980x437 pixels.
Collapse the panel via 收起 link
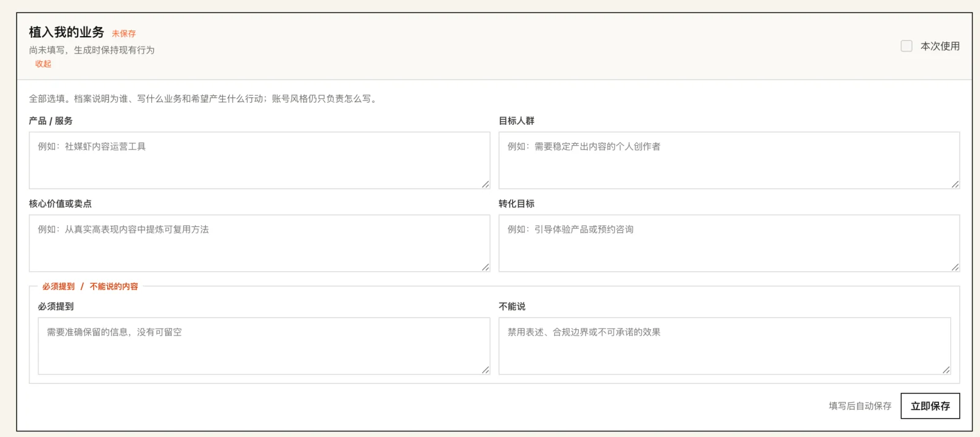pyautogui.click(x=43, y=64)
